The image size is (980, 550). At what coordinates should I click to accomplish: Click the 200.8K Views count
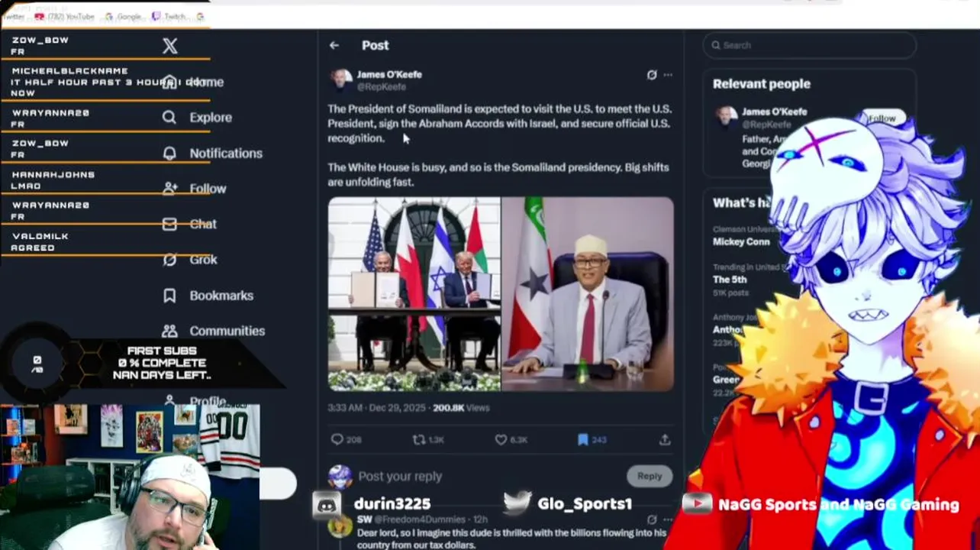pyautogui.click(x=461, y=408)
